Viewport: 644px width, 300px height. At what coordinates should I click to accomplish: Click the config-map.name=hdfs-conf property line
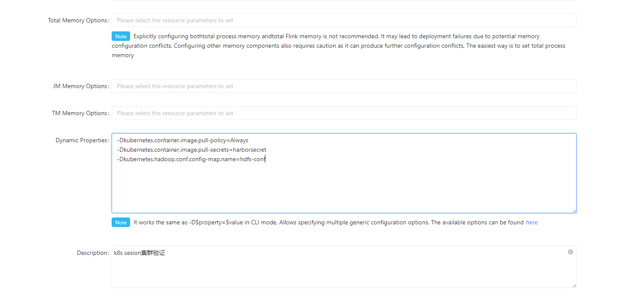(191, 159)
